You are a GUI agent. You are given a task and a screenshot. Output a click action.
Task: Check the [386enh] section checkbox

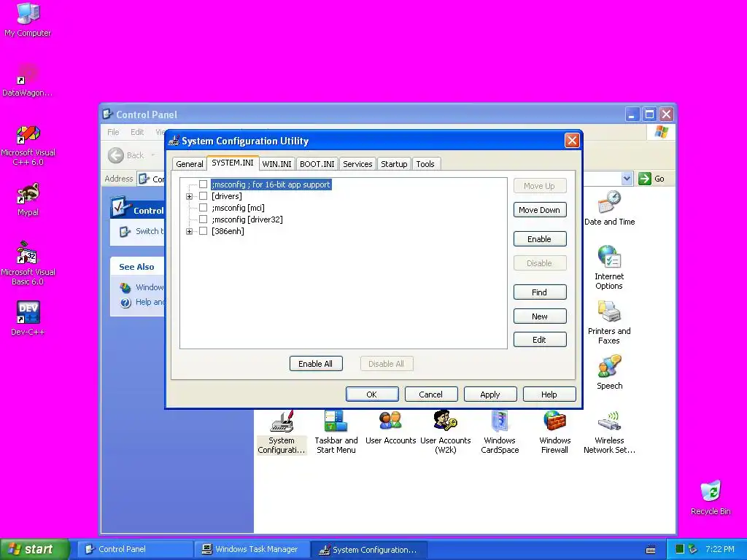pyautogui.click(x=203, y=231)
